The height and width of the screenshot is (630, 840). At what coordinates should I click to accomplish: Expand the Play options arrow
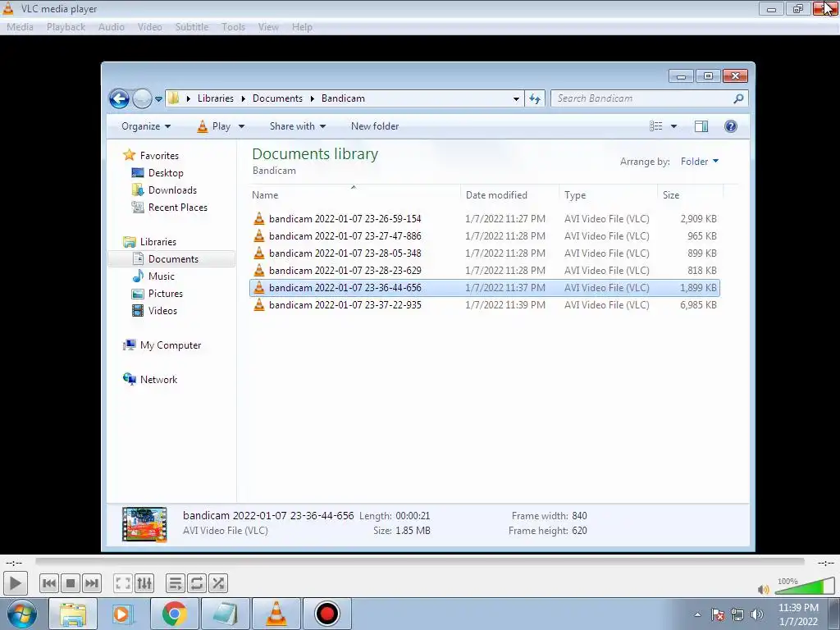tap(241, 126)
